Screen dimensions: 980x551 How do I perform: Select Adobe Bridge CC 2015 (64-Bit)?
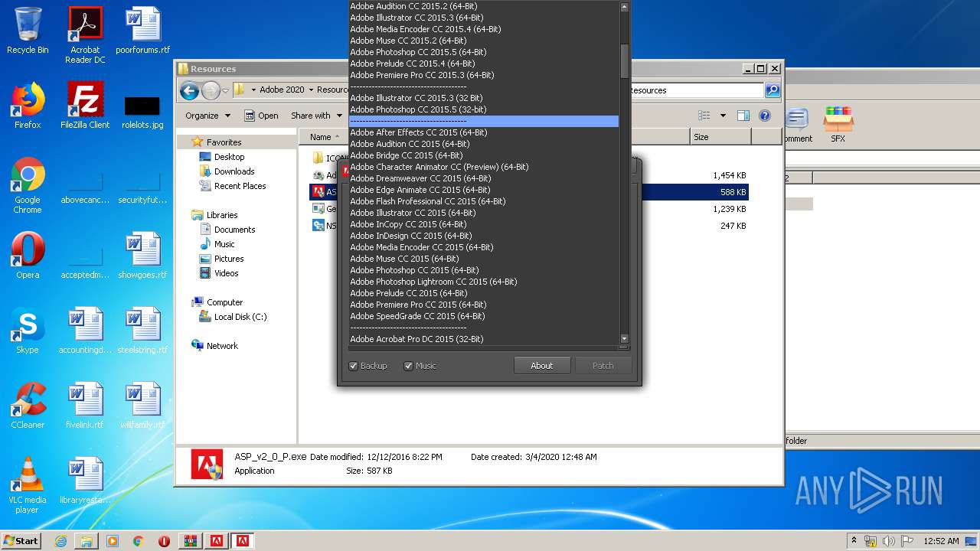[408, 155]
